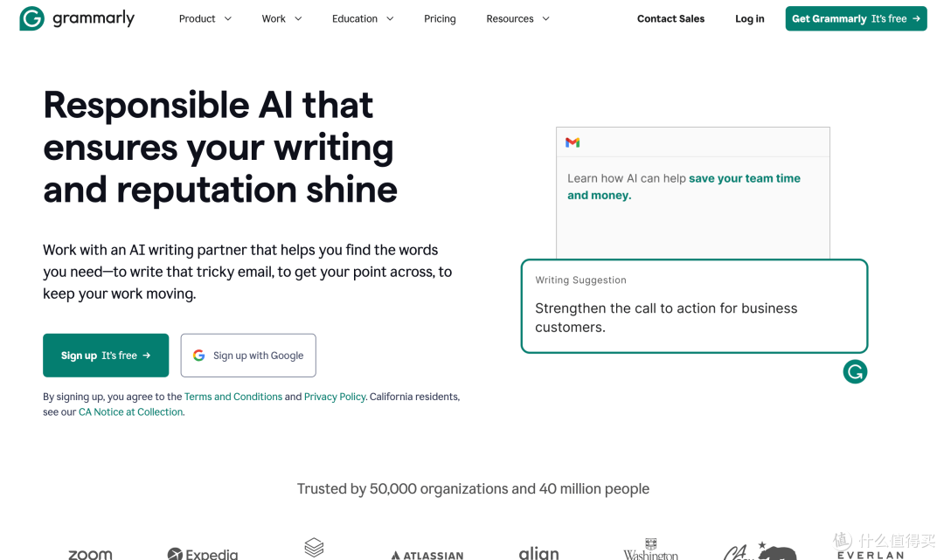
Task: Click Log in
Action: (750, 18)
